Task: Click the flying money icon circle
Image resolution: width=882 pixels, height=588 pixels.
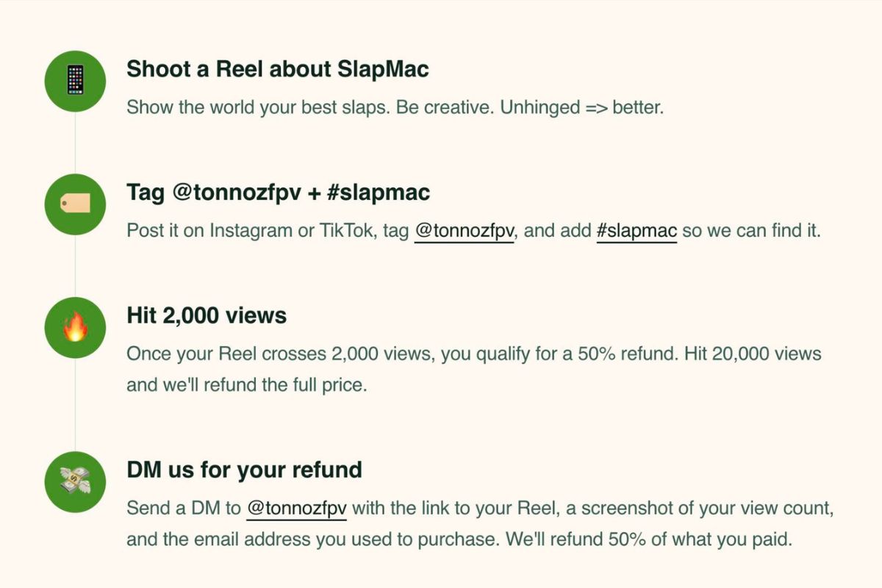Action: 75,481
